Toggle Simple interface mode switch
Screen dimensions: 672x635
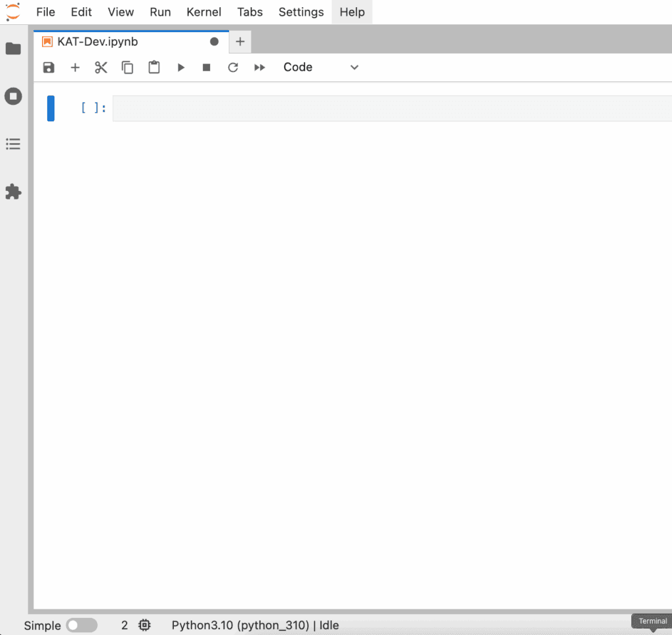pyautogui.click(x=81, y=625)
